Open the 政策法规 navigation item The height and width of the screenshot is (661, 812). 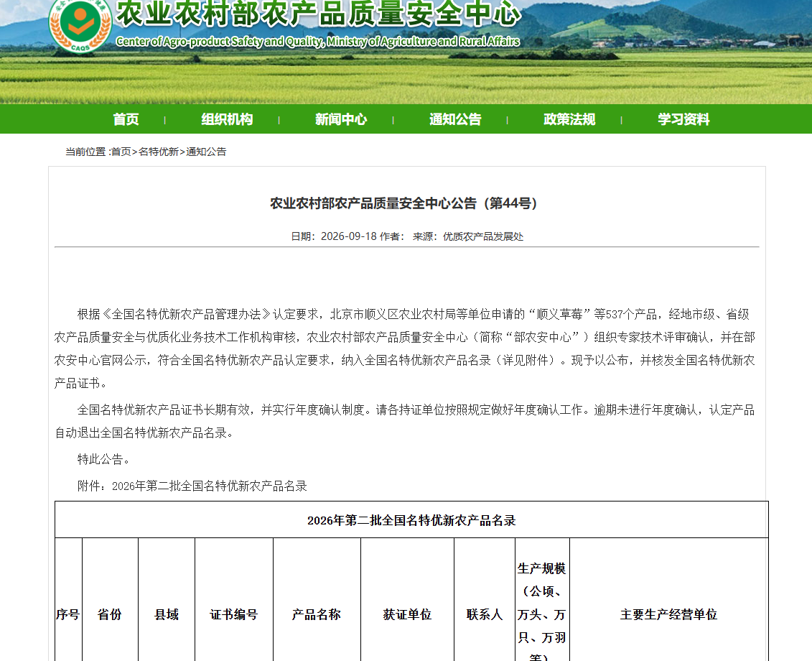pos(569,119)
